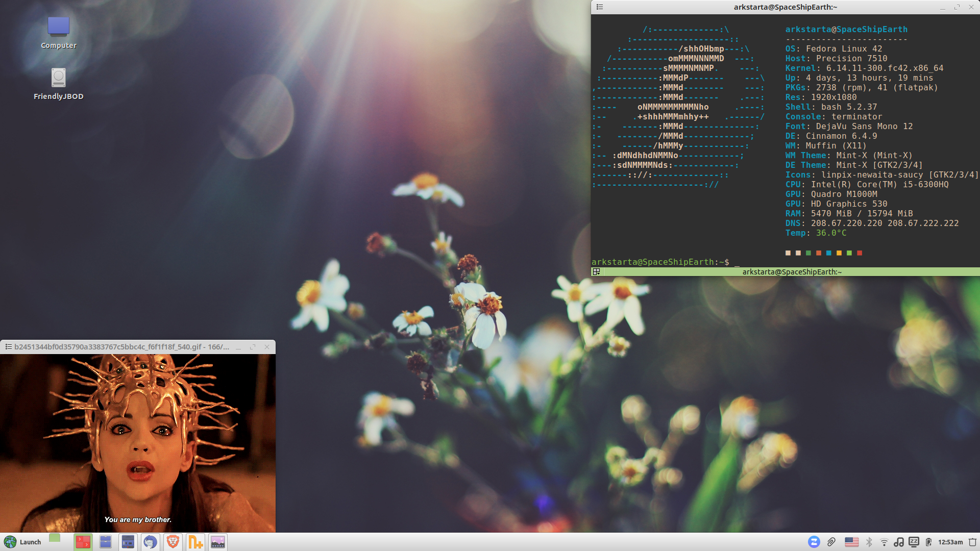The width and height of the screenshot is (980, 551).
Task: Click the 'You are my brother.' subtitle
Action: [x=138, y=519]
